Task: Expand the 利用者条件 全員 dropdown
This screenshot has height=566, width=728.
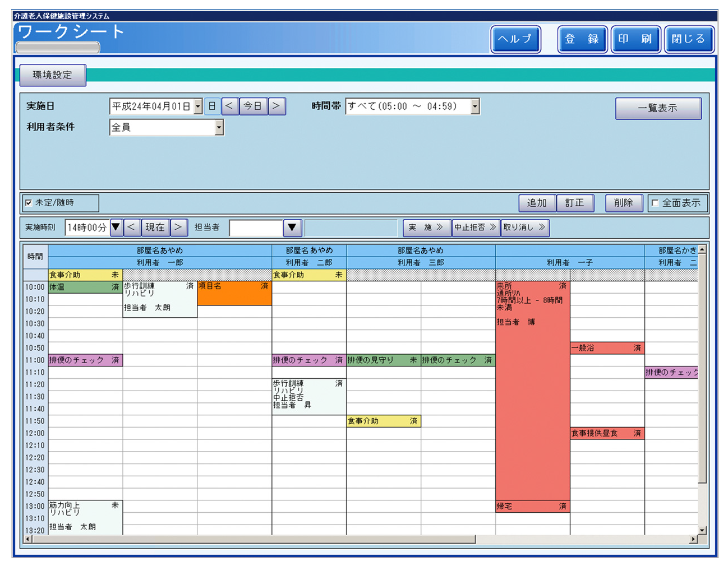Action: [219, 128]
